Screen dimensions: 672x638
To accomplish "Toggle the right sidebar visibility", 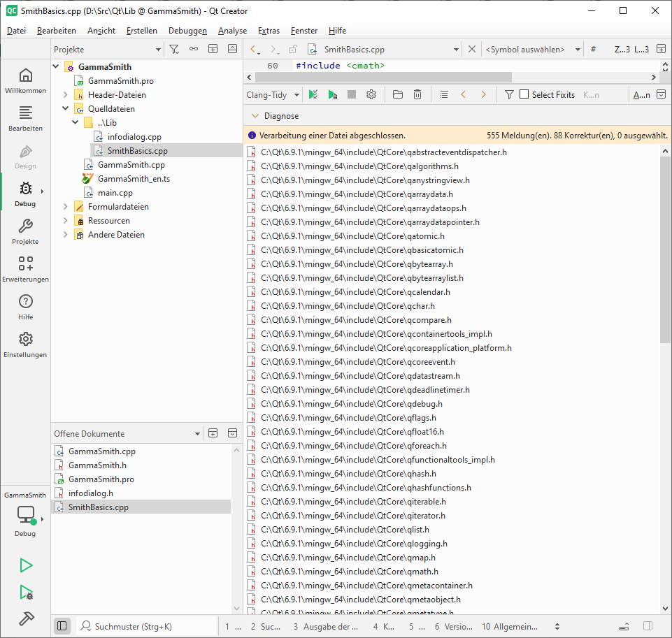I will 648,626.
